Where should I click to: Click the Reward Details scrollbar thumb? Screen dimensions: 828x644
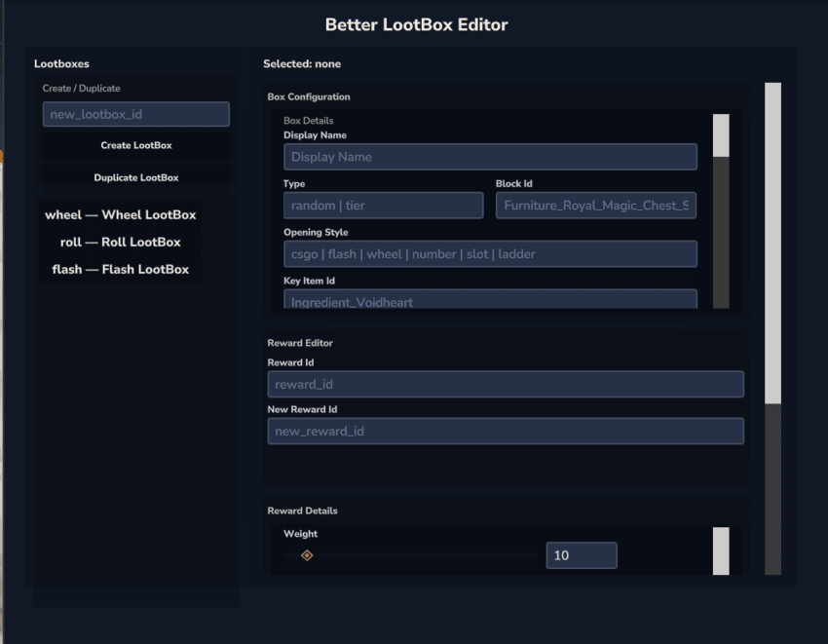(x=721, y=550)
